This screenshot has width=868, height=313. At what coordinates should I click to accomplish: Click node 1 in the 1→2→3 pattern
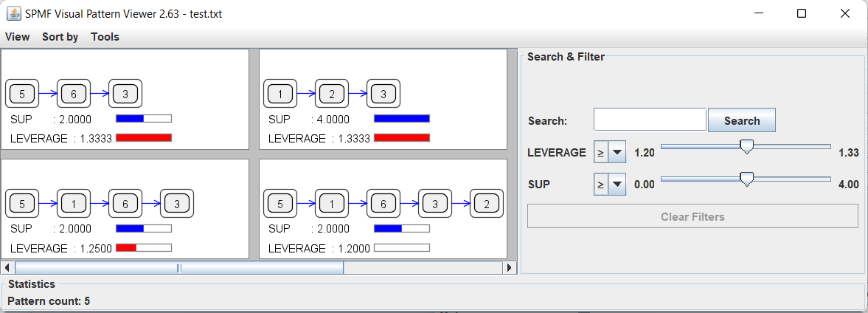coord(280,94)
